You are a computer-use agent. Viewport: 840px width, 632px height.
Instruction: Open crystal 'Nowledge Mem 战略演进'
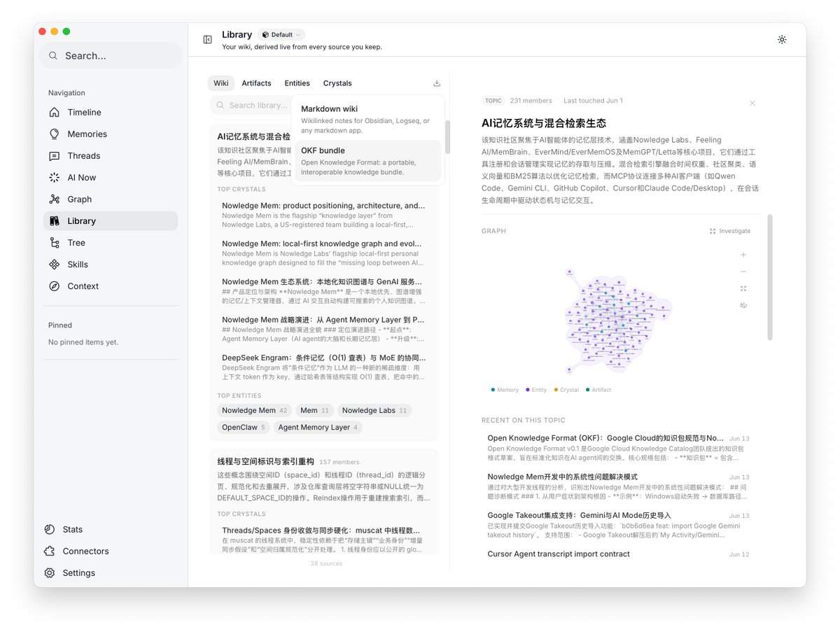click(323, 328)
